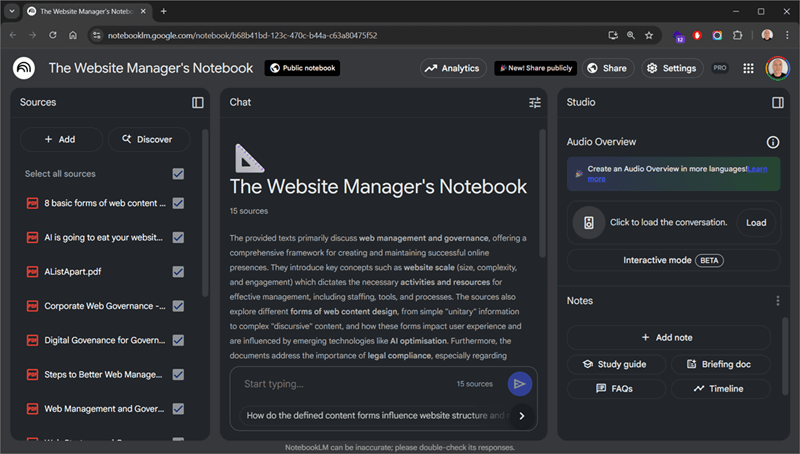View site information icon in address bar
The width and height of the screenshot is (800, 454).
click(x=96, y=35)
